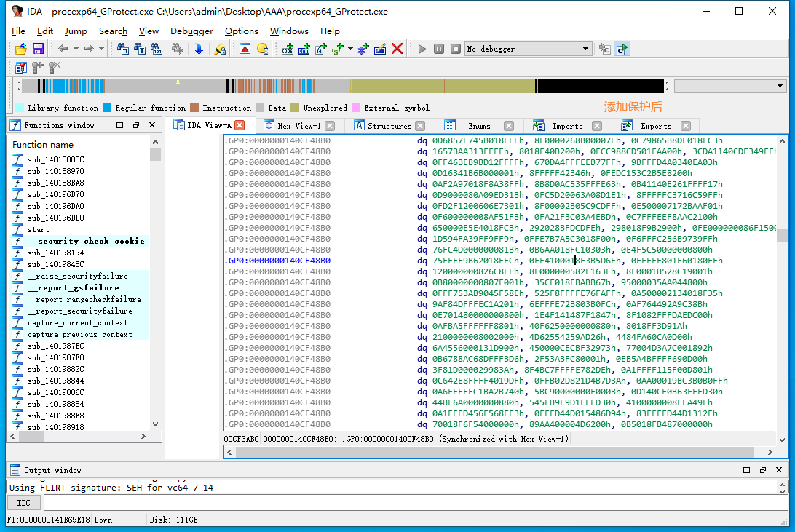The width and height of the screenshot is (795, 532).
Task: Click the Functions list vertical scrollbar thumb
Action: tap(156, 154)
